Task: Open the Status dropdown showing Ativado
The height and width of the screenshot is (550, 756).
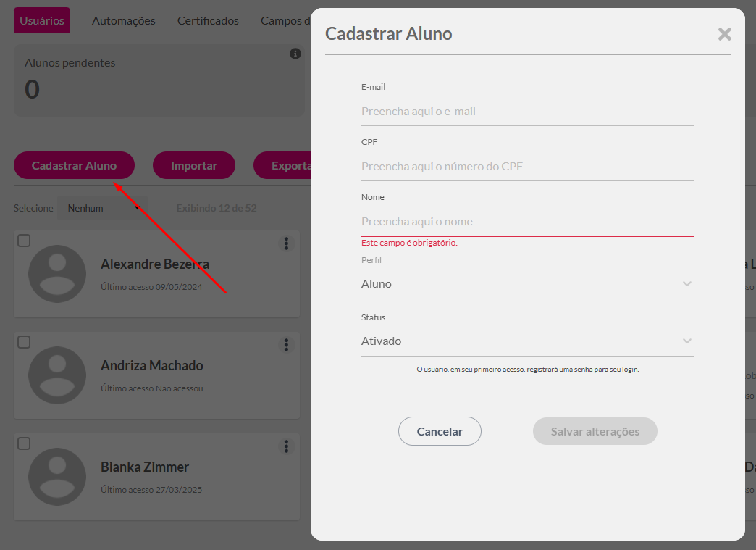Action: click(527, 341)
